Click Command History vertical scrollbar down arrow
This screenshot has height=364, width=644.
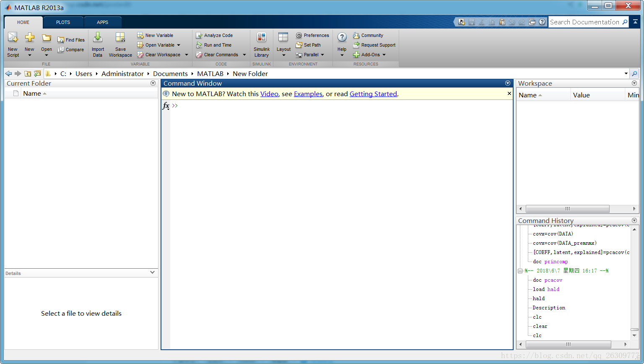tap(634, 335)
